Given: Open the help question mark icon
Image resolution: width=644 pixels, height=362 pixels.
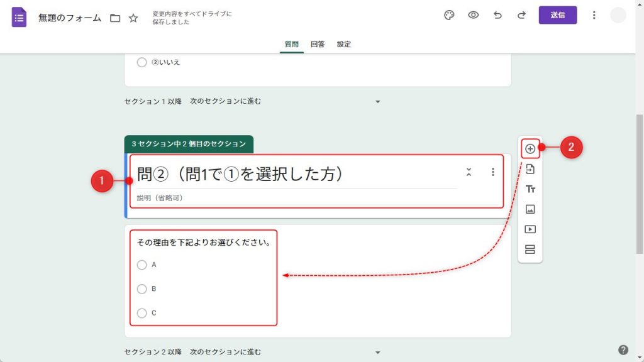Looking at the screenshot, I should point(623,349).
